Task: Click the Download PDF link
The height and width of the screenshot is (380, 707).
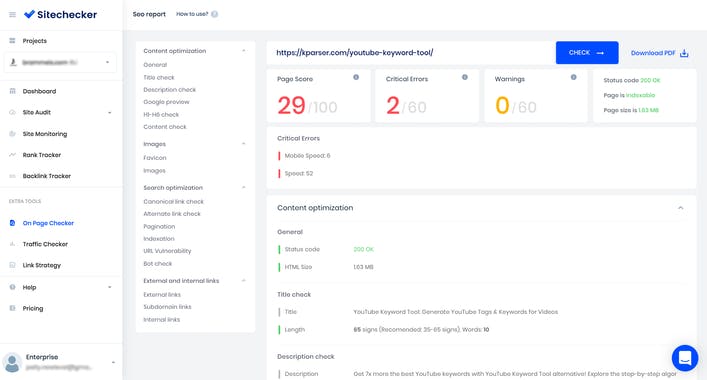Action: pyautogui.click(x=653, y=53)
